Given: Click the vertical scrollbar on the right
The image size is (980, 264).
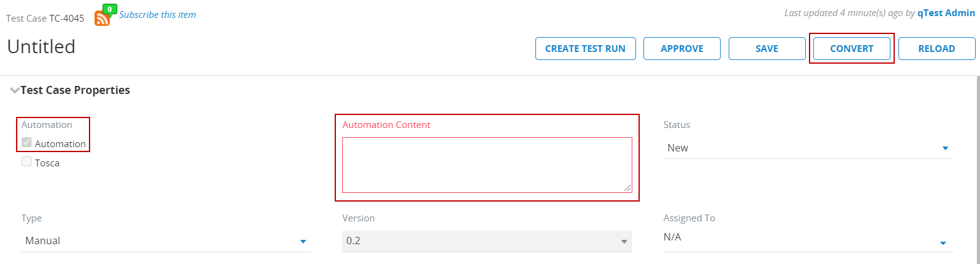Looking at the screenshot, I should tap(977, 167).
